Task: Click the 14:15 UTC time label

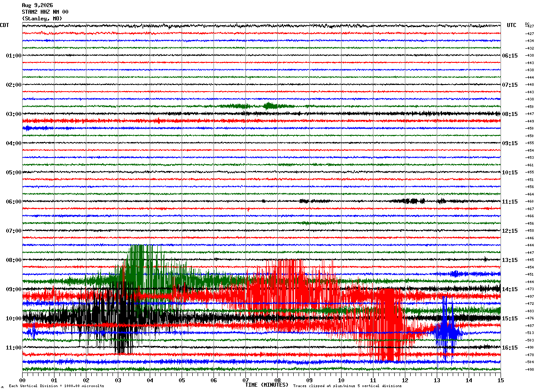Action: 510,289
